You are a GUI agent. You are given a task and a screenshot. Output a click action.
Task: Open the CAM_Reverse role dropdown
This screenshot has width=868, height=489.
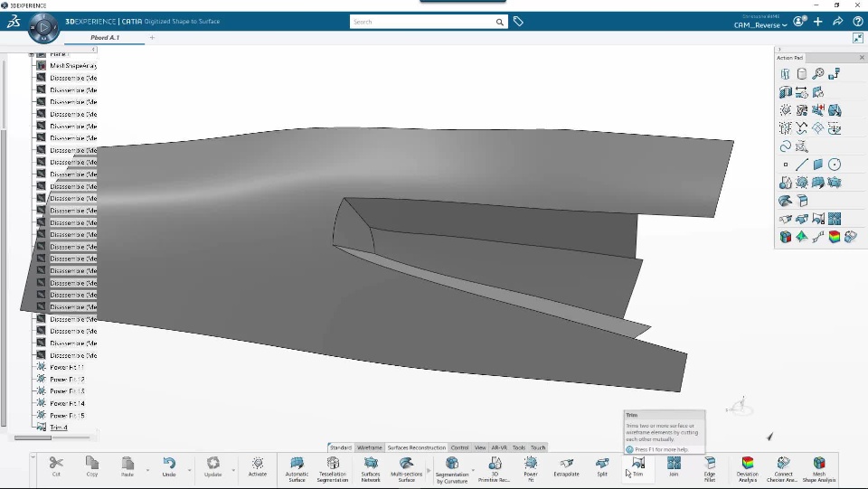click(x=760, y=25)
